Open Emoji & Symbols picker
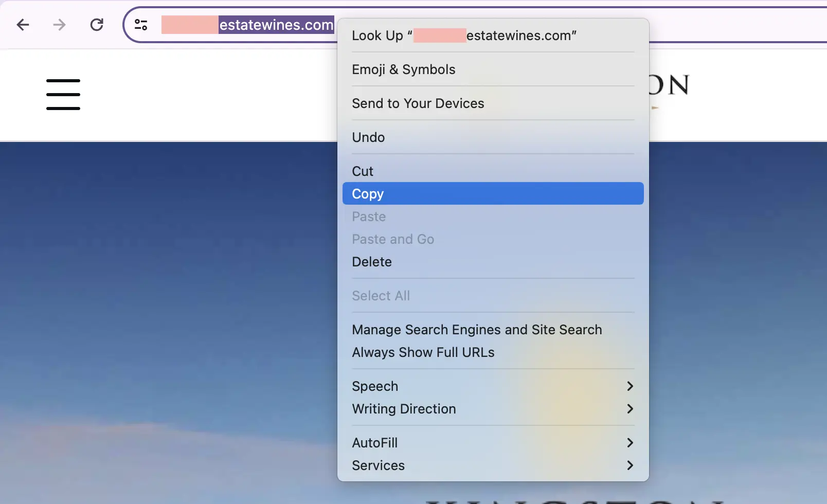The height and width of the screenshot is (504, 827). [404, 69]
